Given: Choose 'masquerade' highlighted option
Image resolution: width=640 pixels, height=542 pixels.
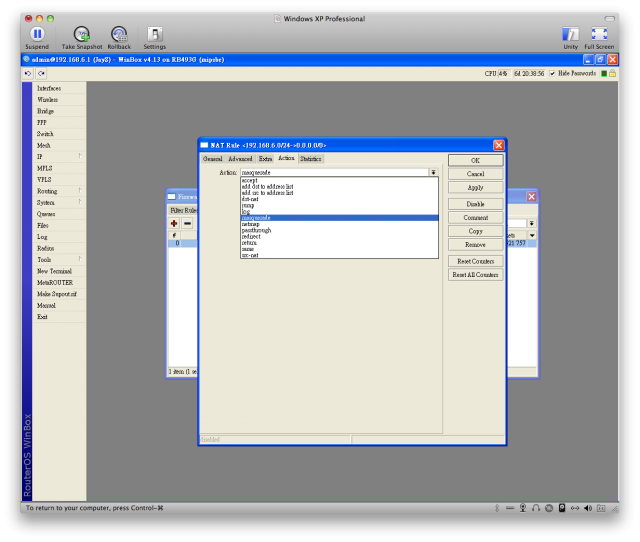Looking at the screenshot, I should 340,218.
